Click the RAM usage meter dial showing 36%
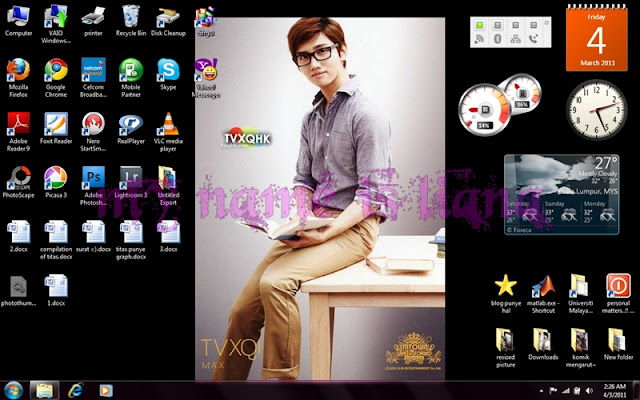640x400 pixels. point(522,94)
